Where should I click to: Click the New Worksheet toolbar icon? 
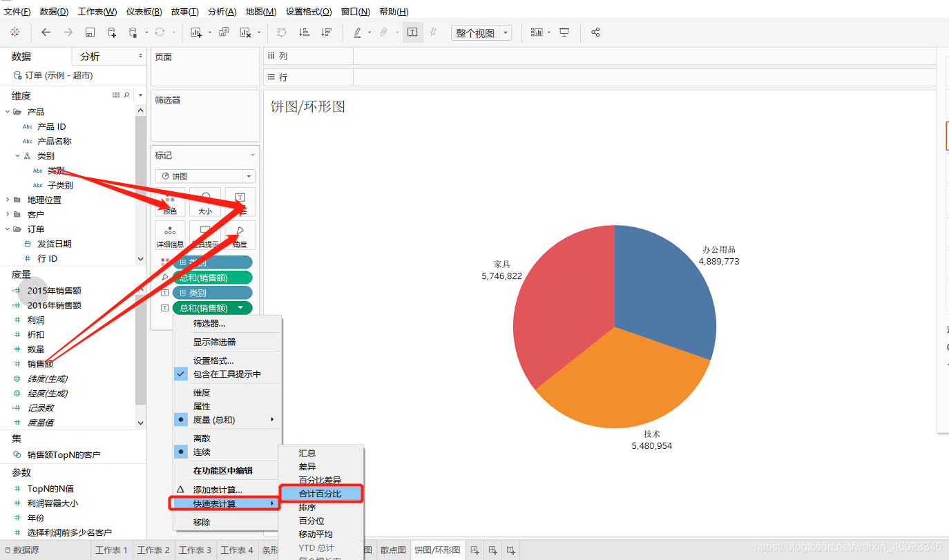196,32
